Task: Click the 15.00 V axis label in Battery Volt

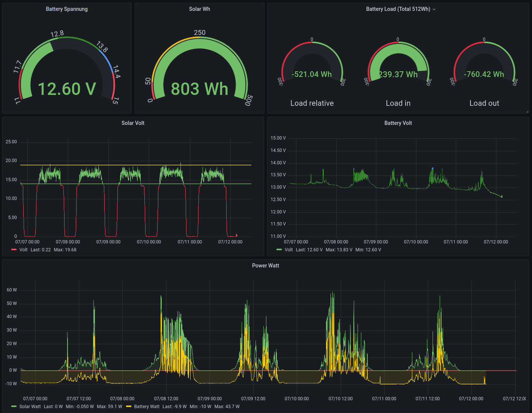Action: pyautogui.click(x=278, y=138)
